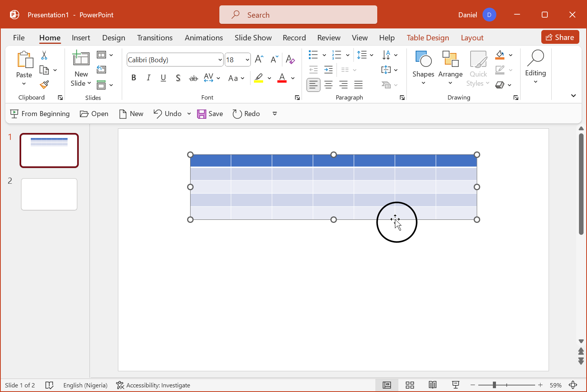
Task: Toggle Bold formatting
Action: pyautogui.click(x=134, y=78)
